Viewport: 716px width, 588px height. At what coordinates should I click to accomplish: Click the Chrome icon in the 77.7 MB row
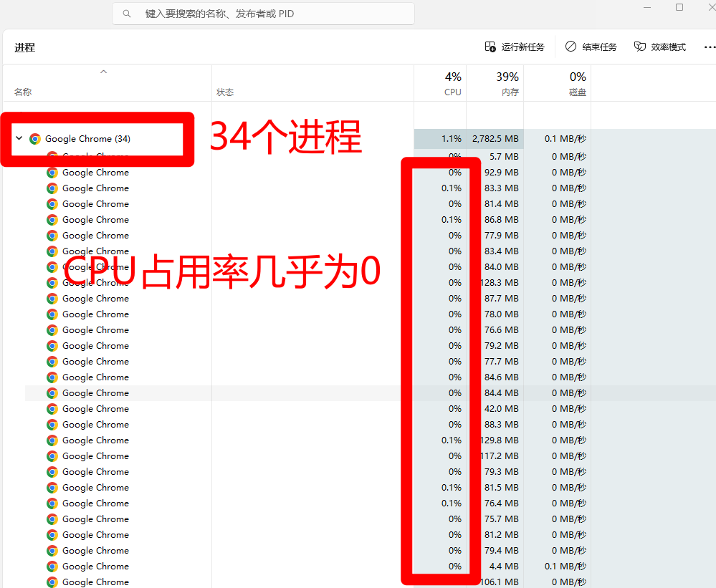(x=52, y=362)
